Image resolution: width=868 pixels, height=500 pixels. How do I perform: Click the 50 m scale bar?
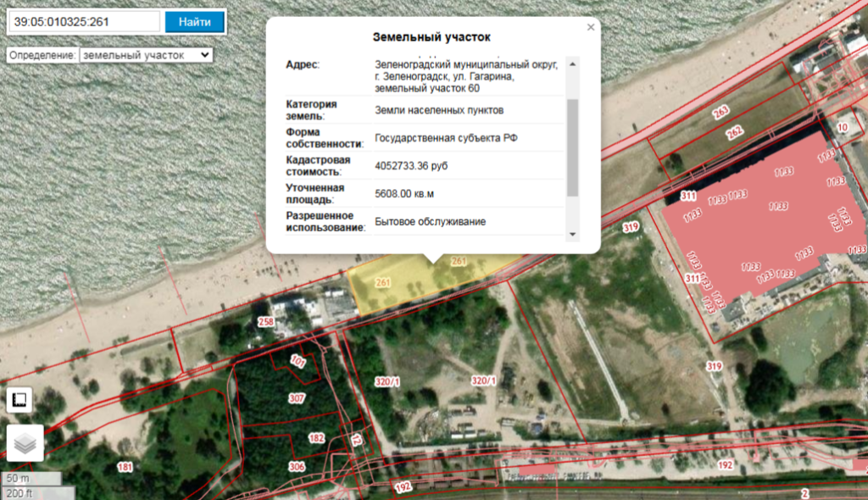pyautogui.click(x=31, y=479)
